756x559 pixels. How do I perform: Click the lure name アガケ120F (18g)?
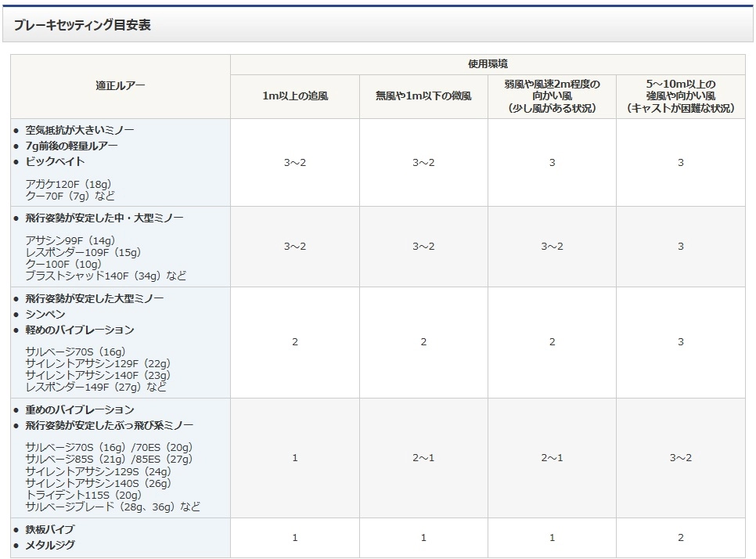(68, 184)
